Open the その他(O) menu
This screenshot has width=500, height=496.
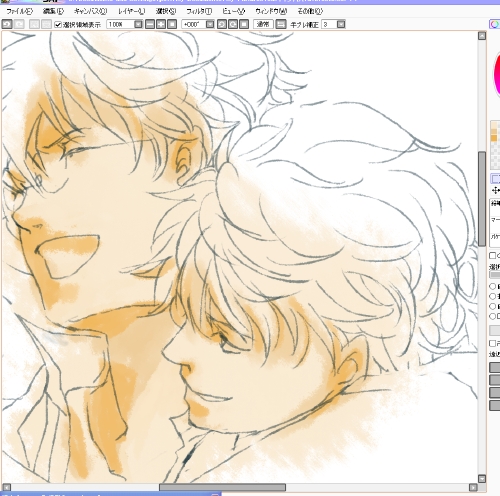click(310, 11)
